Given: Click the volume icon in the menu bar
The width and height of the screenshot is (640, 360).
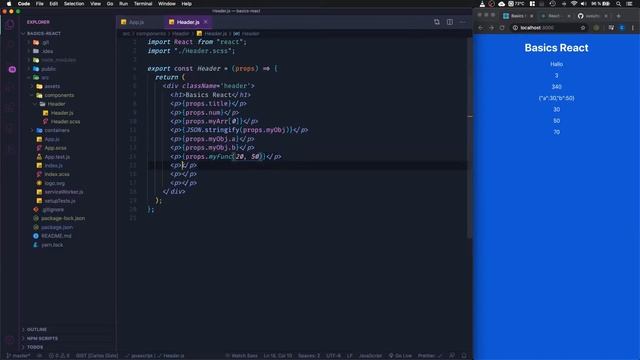Looking at the screenshot, I should (x=583, y=4).
